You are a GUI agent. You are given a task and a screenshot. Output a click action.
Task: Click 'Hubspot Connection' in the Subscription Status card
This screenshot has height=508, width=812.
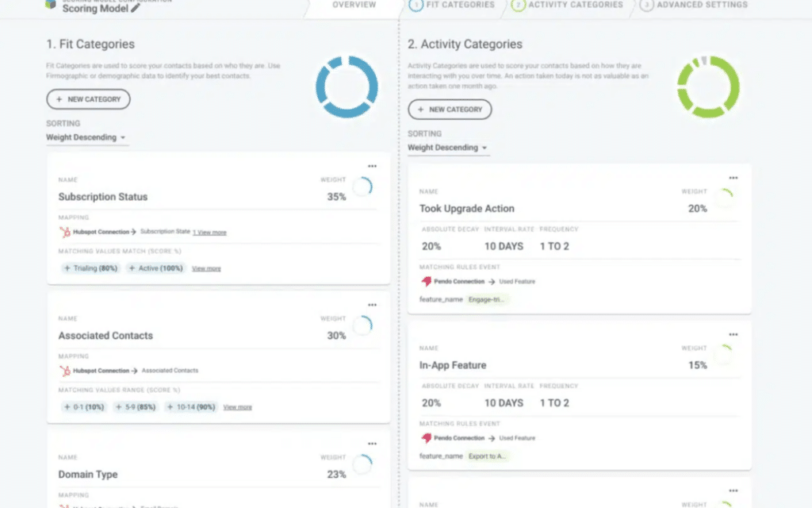[101, 233]
